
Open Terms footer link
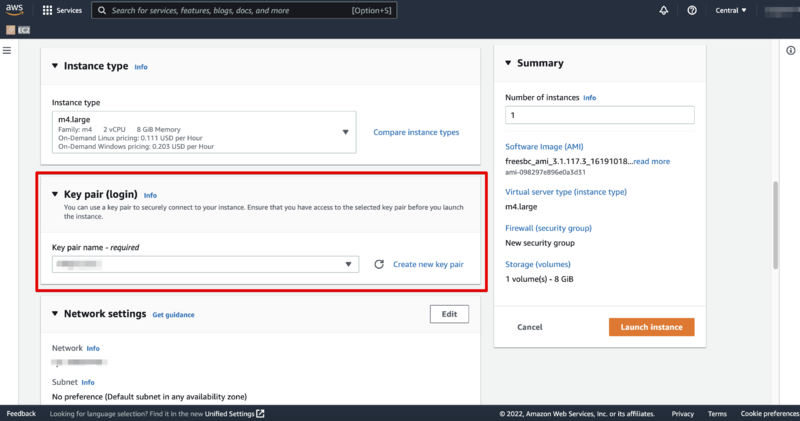point(717,413)
